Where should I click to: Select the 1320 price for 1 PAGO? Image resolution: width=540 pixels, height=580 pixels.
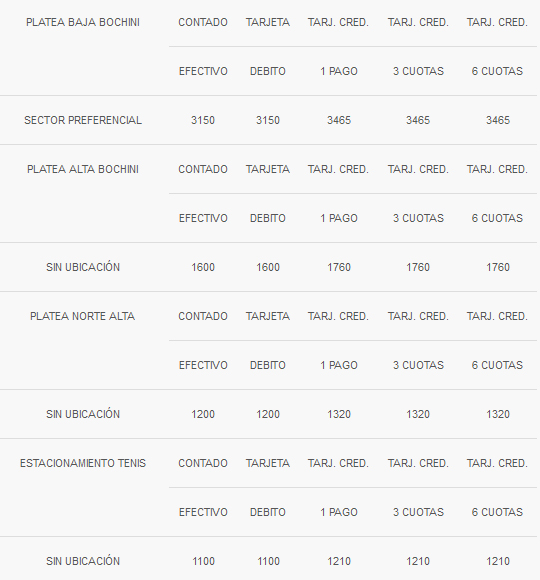pos(338,414)
